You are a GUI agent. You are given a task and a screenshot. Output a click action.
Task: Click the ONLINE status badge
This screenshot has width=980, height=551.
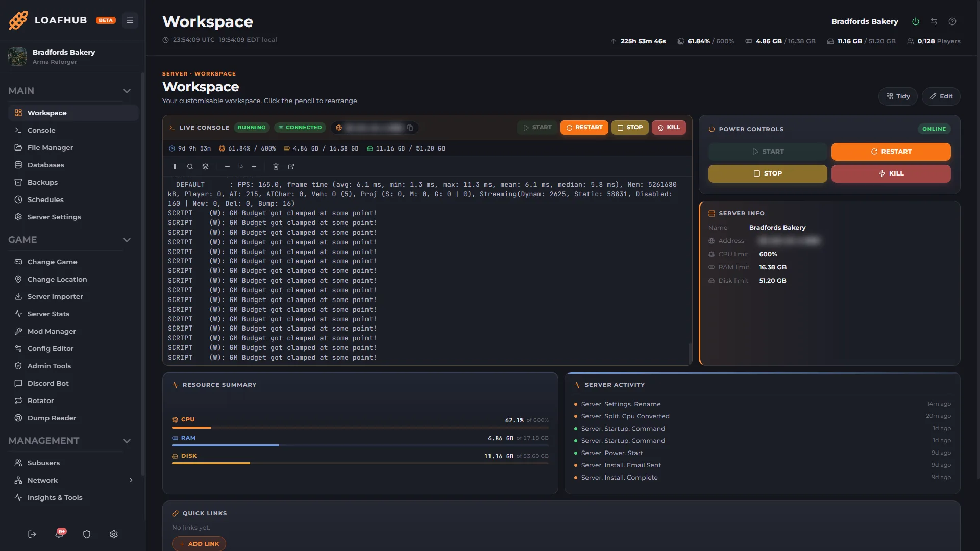point(934,129)
